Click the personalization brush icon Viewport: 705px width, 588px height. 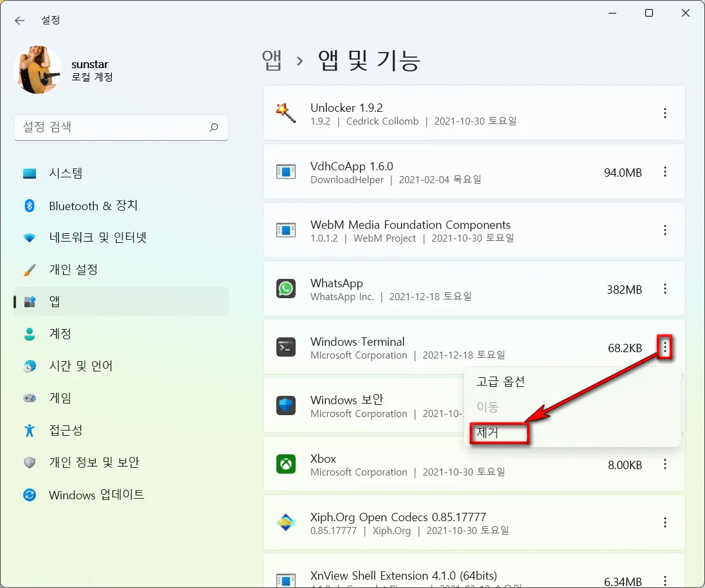[x=30, y=270]
